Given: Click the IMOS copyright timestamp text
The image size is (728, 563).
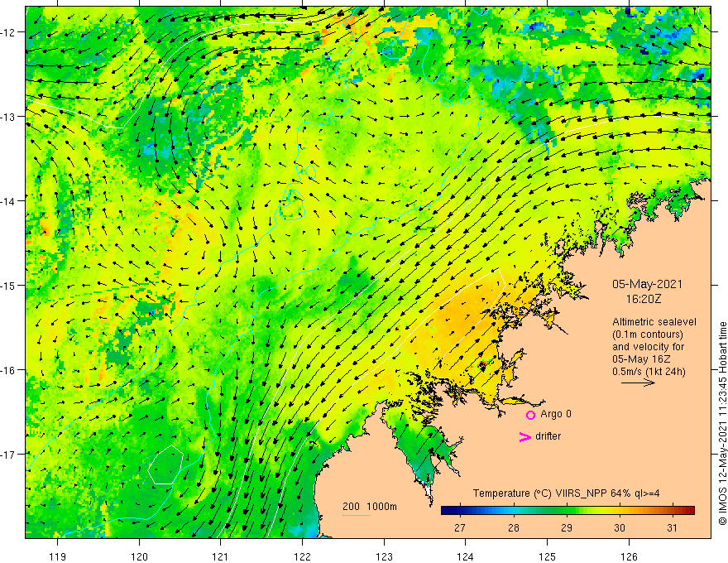Looking at the screenshot, I should (x=722, y=423).
